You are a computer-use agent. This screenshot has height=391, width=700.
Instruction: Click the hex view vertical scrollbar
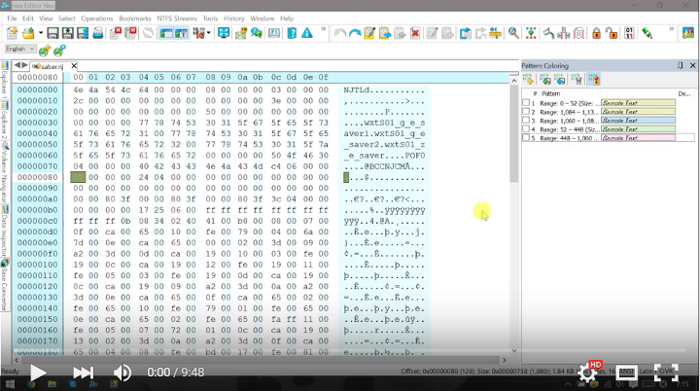click(x=514, y=215)
